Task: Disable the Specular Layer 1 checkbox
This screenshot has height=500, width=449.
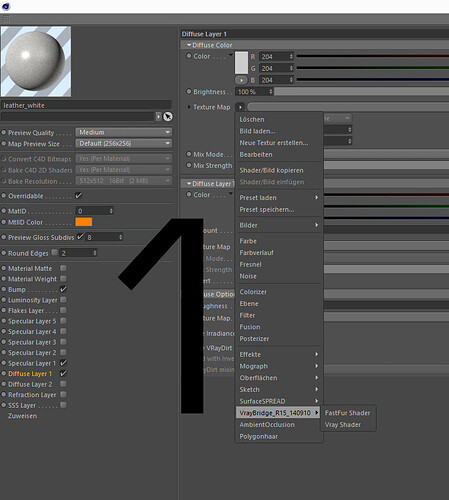Action: (63, 363)
